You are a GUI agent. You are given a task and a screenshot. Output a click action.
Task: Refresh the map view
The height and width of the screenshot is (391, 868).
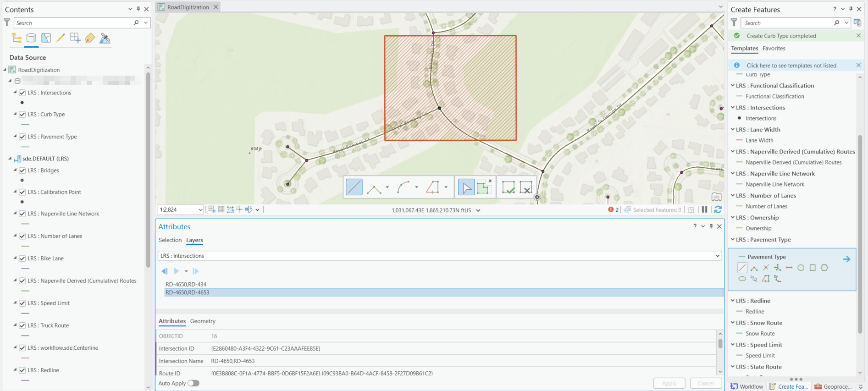[x=718, y=209]
